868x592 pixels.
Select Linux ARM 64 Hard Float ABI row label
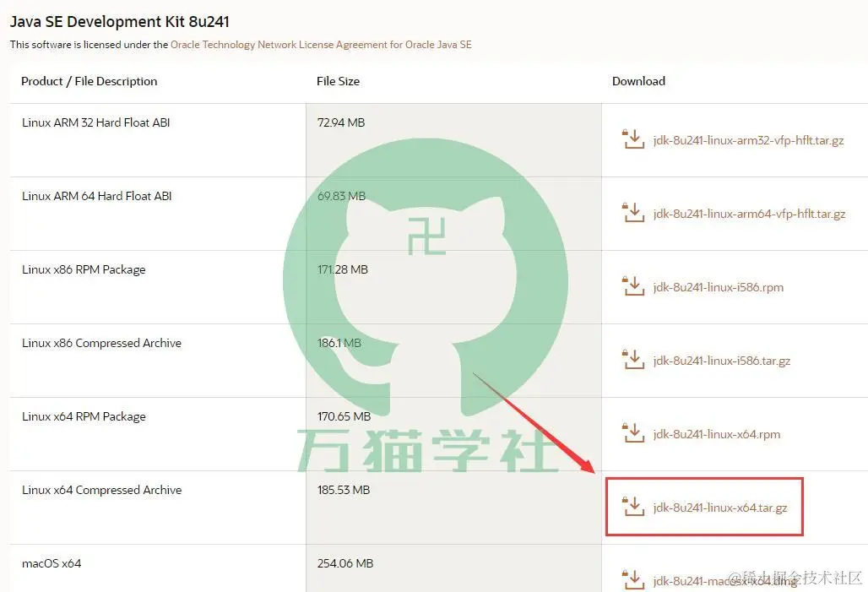(x=97, y=196)
